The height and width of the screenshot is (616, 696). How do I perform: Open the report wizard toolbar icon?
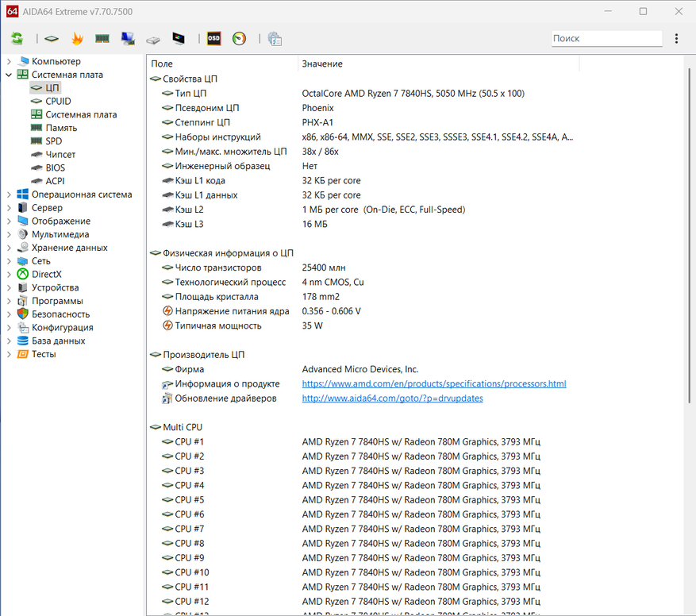[x=275, y=38]
